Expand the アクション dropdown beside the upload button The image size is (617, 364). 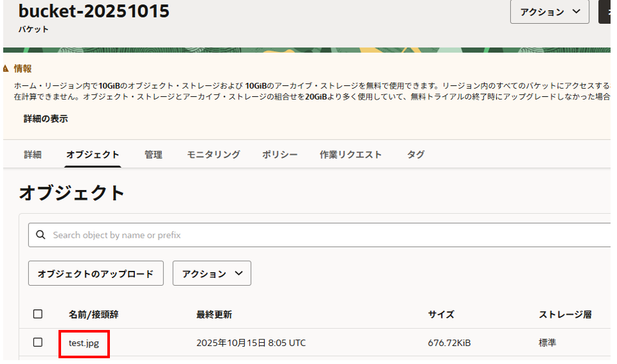point(212,273)
